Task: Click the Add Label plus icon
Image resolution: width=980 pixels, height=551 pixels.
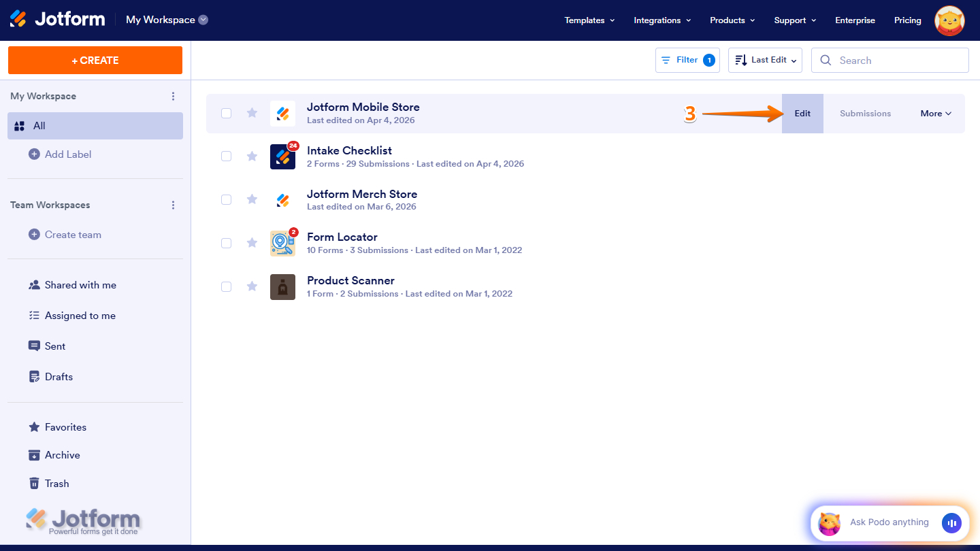Action: pyautogui.click(x=33, y=154)
